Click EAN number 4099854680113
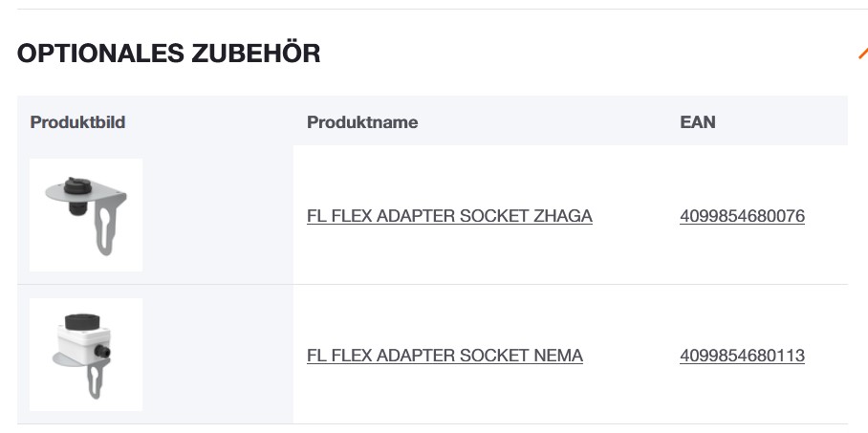Image resolution: width=868 pixels, height=433 pixels. tap(742, 356)
